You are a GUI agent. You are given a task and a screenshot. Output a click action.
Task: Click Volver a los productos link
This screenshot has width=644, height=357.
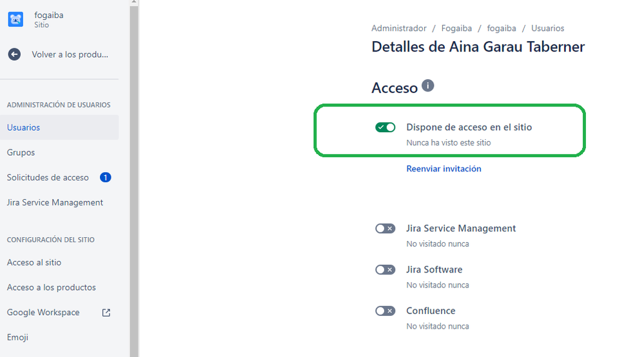pos(70,54)
